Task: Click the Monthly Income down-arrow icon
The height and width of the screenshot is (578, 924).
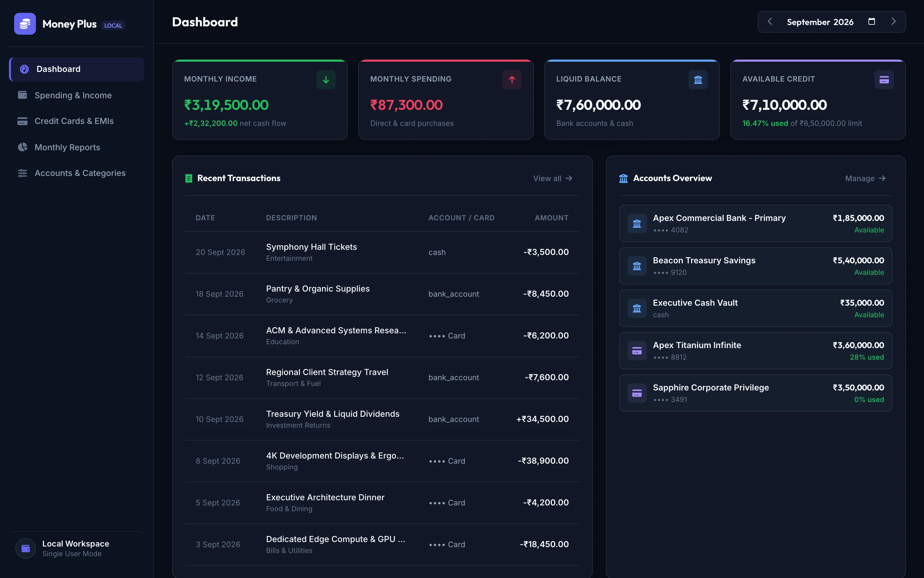Action: 326,80
